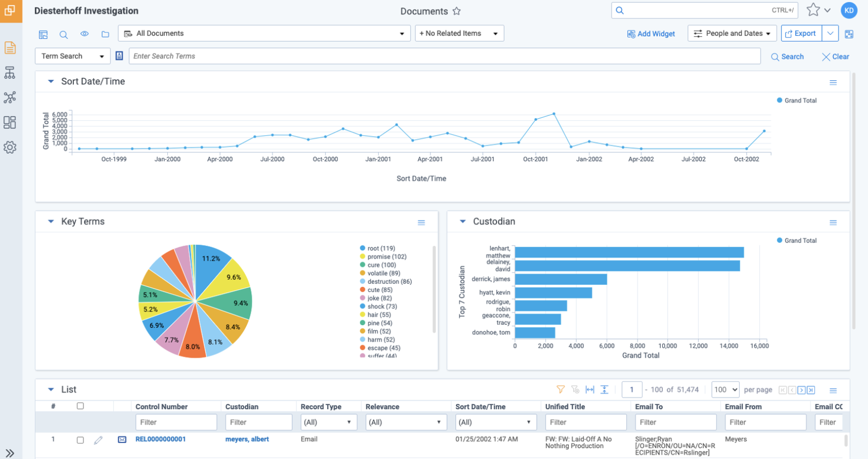Open the folder browser icon
This screenshot has height=459, width=868.
pos(105,34)
